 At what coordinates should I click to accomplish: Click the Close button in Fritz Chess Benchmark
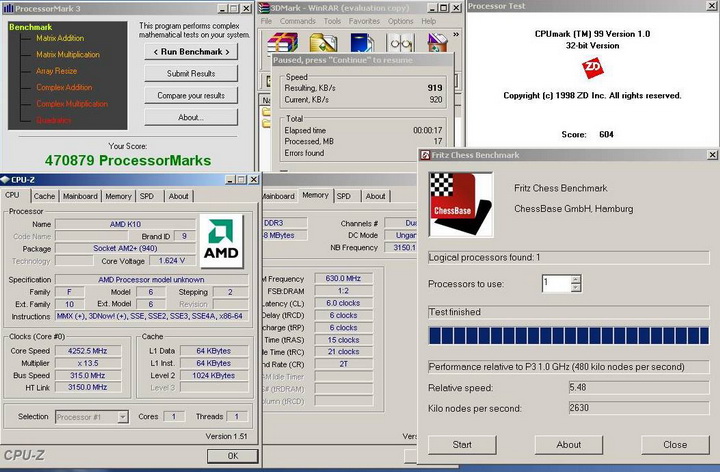pos(675,444)
